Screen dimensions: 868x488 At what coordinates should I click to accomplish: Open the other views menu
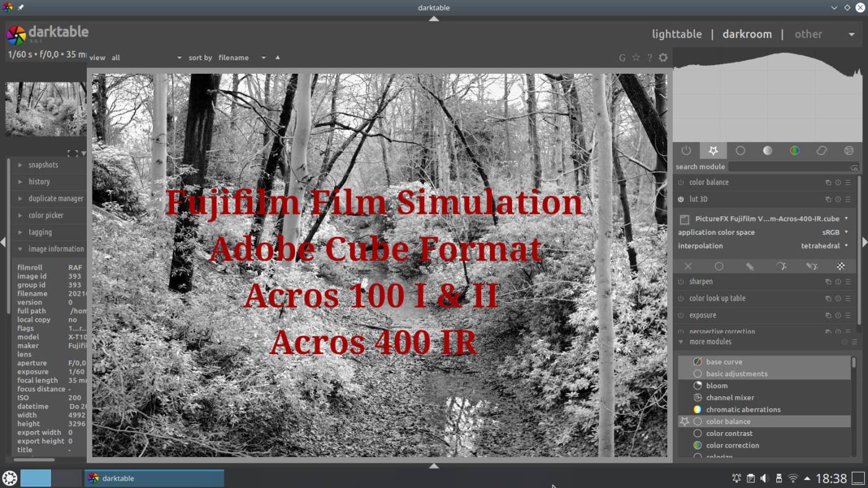pyautogui.click(x=825, y=34)
